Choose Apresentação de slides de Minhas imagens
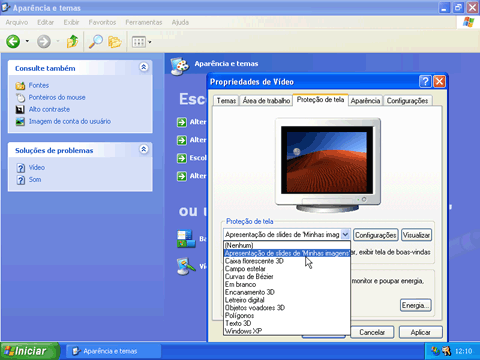This screenshot has height=360, width=480. pyautogui.click(x=287, y=253)
